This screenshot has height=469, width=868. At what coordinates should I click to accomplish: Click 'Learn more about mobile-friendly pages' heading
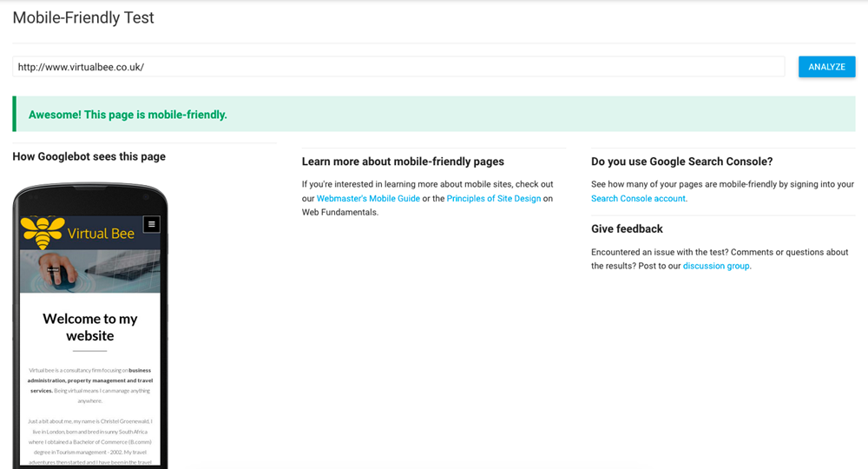point(403,162)
